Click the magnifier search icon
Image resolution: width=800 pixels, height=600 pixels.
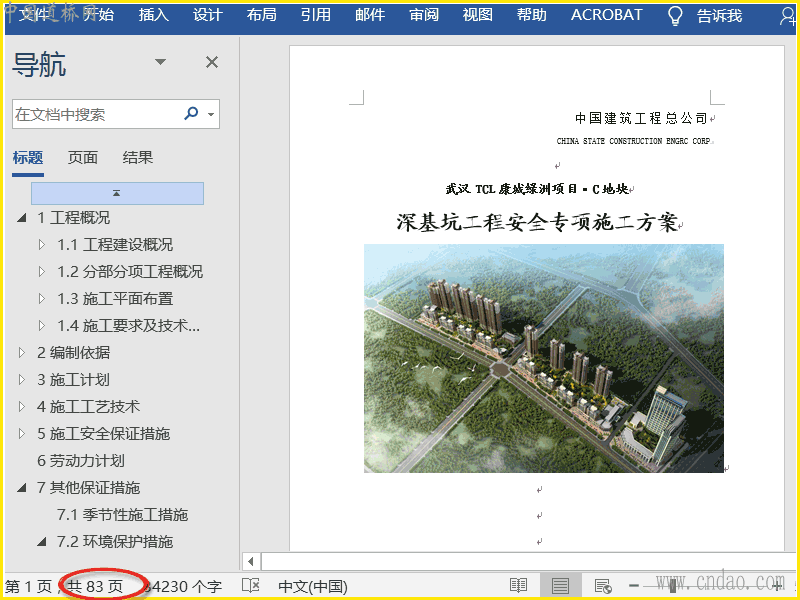click(x=191, y=113)
